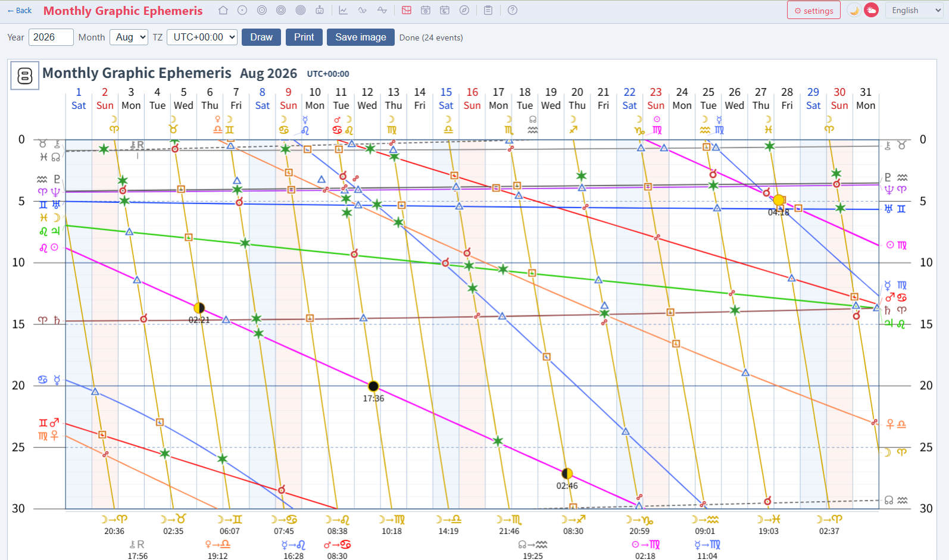Switch to light mode sun-cloud toggle
The height and width of the screenshot is (560, 949).
point(871,10)
